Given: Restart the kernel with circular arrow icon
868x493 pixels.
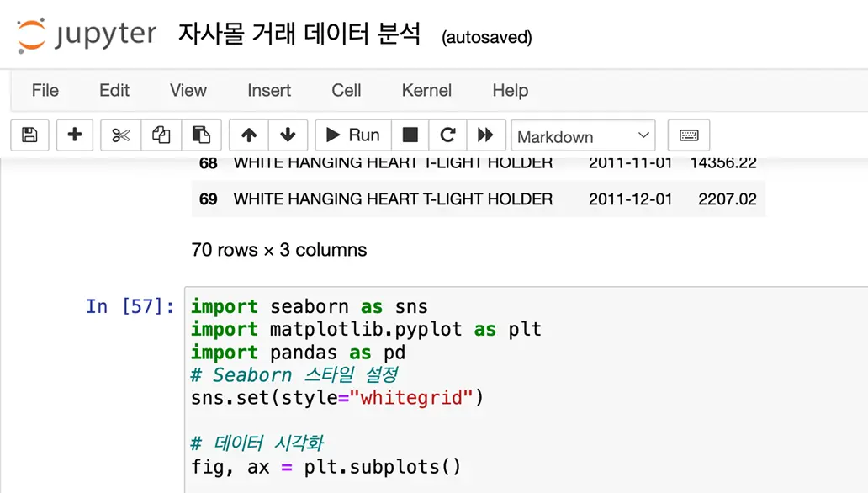Looking at the screenshot, I should point(447,135).
